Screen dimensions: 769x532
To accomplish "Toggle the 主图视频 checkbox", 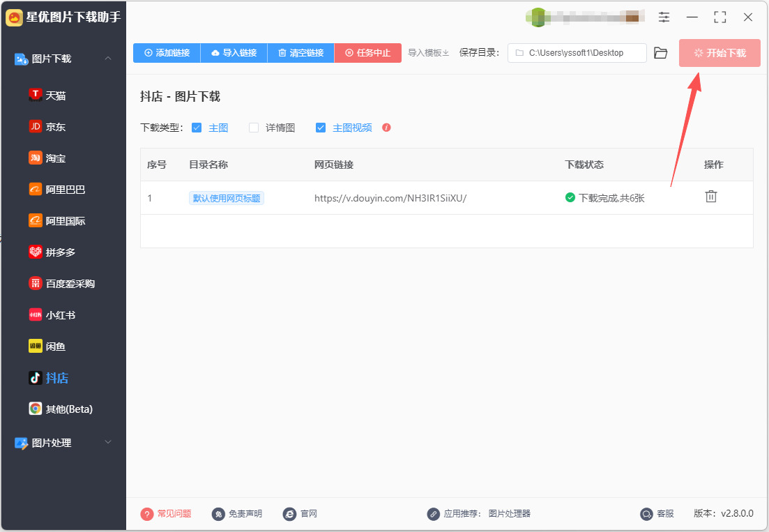I will [x=321, y=128].
